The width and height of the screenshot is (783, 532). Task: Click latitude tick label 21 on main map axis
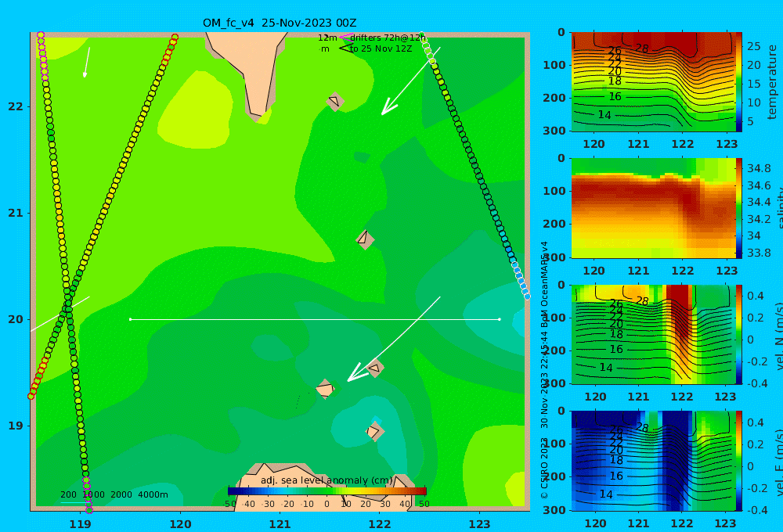[16, 213]
